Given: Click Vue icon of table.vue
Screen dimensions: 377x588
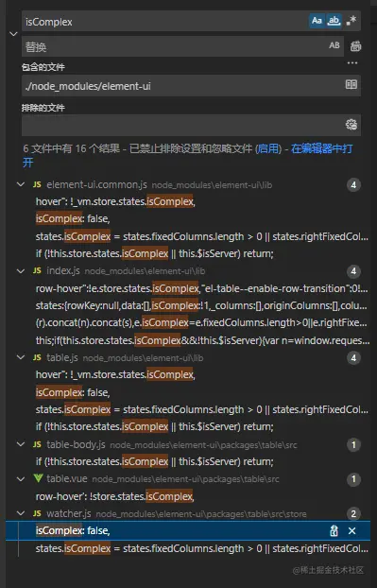Looking at the screenshot, I should [38, 478].
